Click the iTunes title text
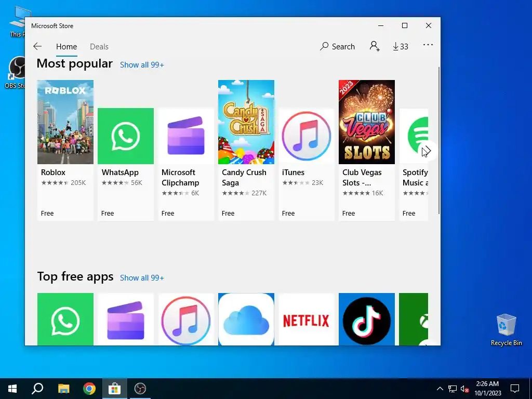Screen dimensions: 532x399 [x=293, y=172]
